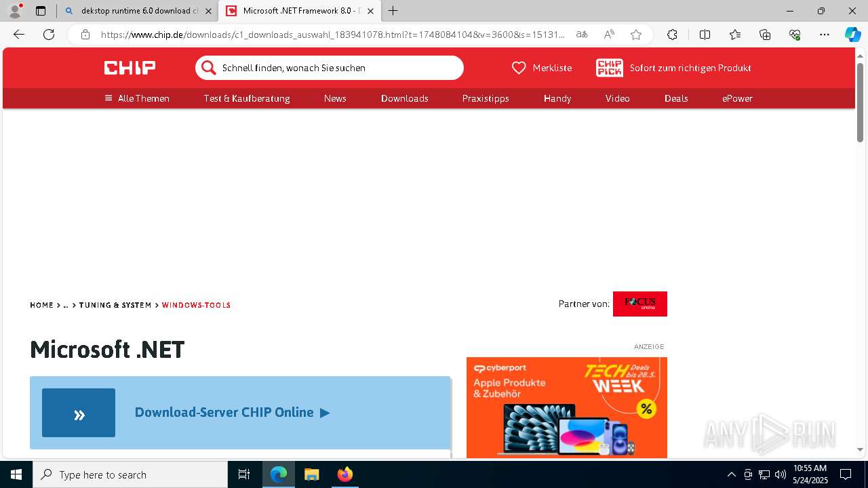Open the Handy menu item

pos(557,98)
